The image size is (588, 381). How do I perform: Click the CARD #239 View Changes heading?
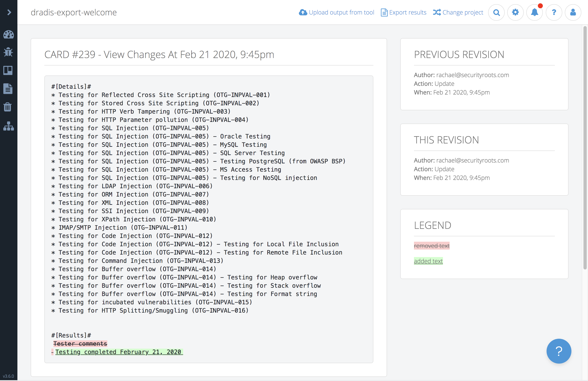tap(159, 54)
